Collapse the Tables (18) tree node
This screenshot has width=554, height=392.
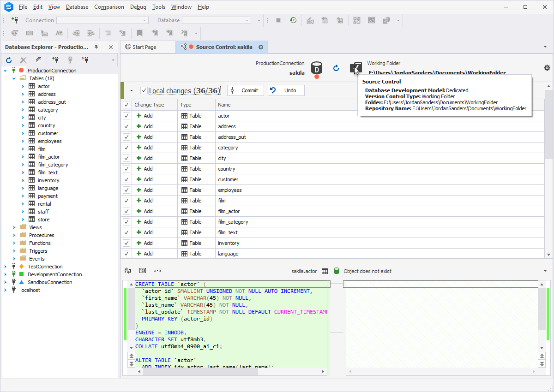click(x=15, y=78)
